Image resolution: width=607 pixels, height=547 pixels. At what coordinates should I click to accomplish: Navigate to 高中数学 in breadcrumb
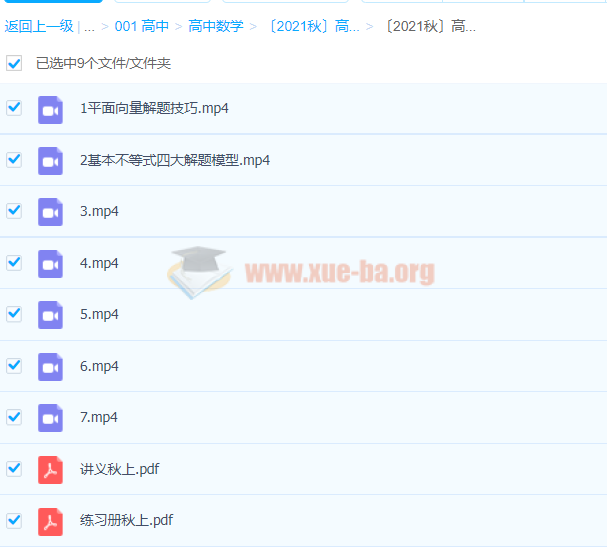click(x=215, y=27)
